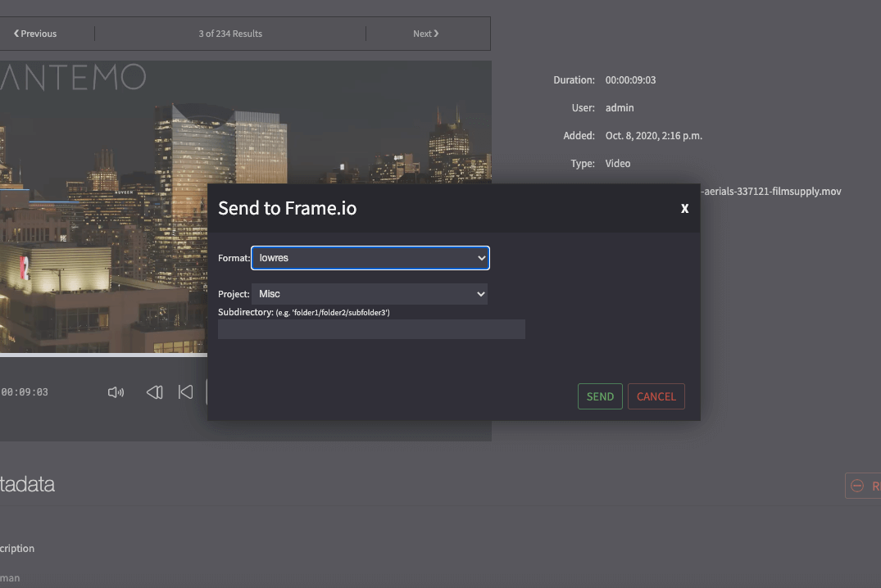Click the admin user value
The image size is (881, 588).
[x=620, y=108]
